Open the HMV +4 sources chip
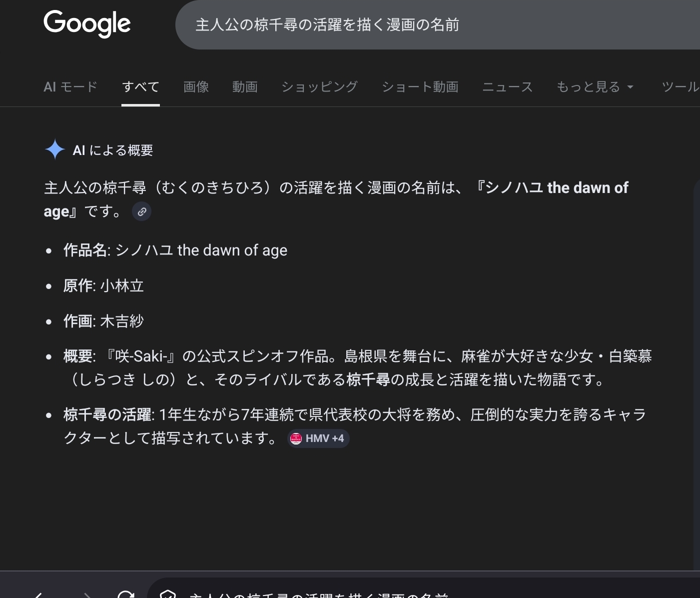The image size is (700, 598). click(x=318, y=438)
